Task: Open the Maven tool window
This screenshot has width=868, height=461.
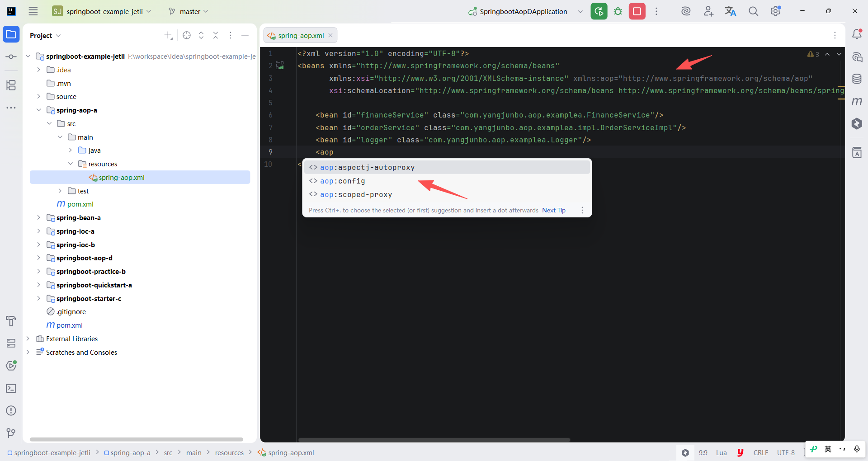Action: click(x=857, y=101)
